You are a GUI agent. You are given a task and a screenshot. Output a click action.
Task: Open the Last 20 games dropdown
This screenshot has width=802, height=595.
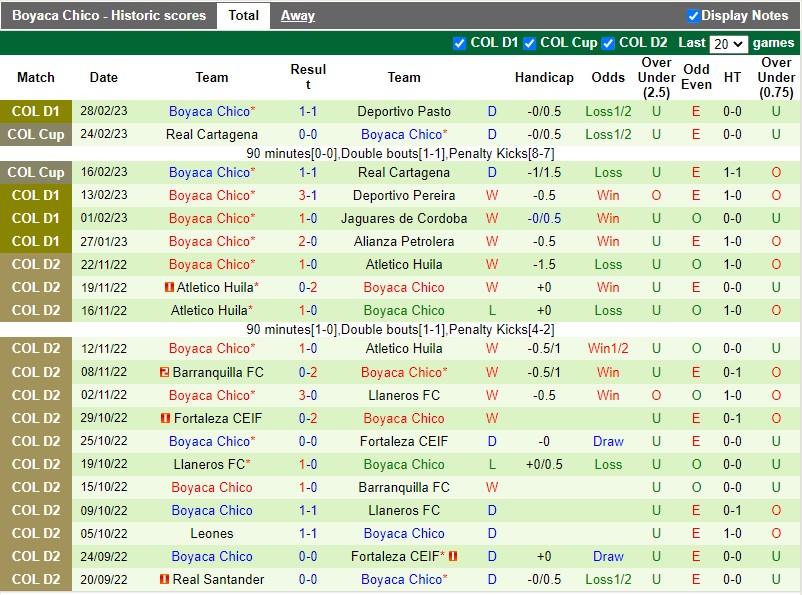(728, 44)
